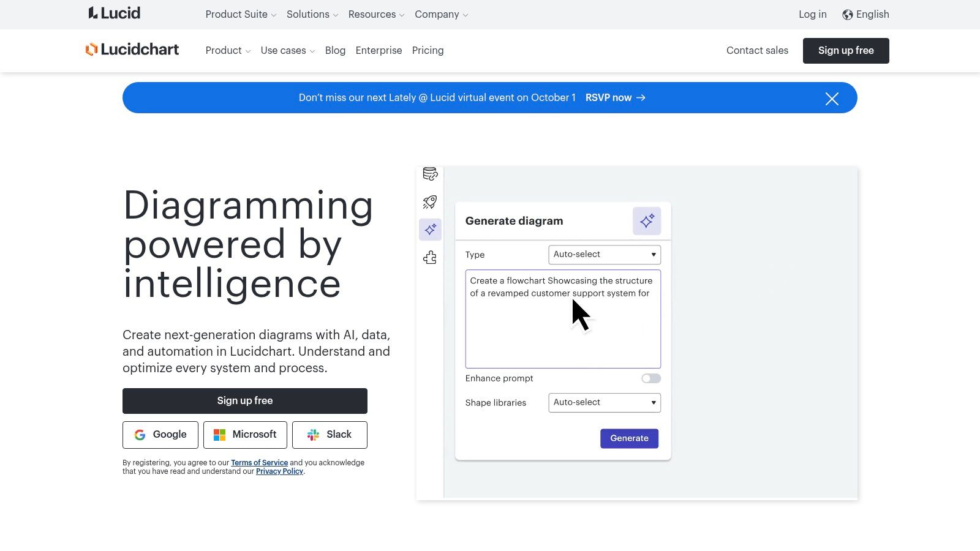
Task: Click the puzzle piece integrations icon
Action: pos(430,258)
